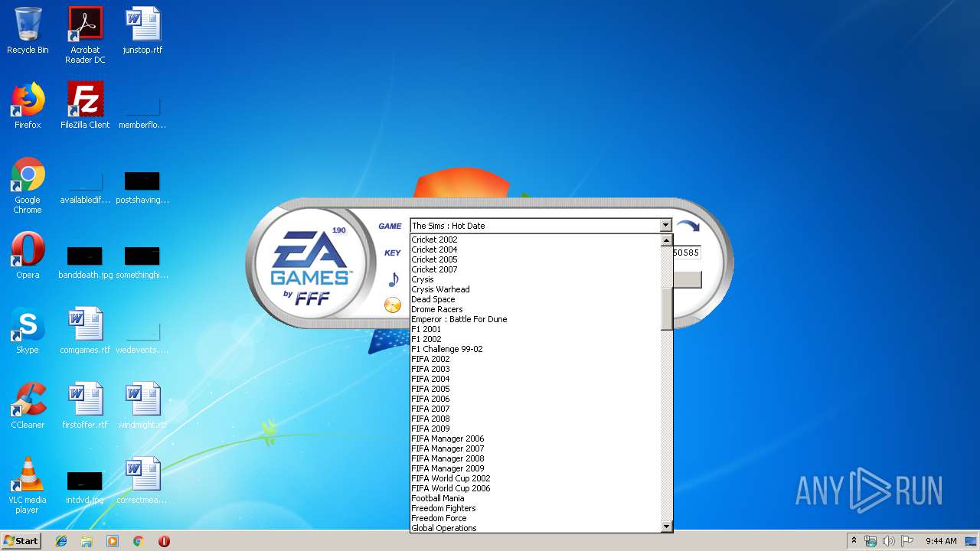Viewport: 980px width, 551px height.
Task: Choose FIFA World Cup 2006
Action: pos(451,488)
